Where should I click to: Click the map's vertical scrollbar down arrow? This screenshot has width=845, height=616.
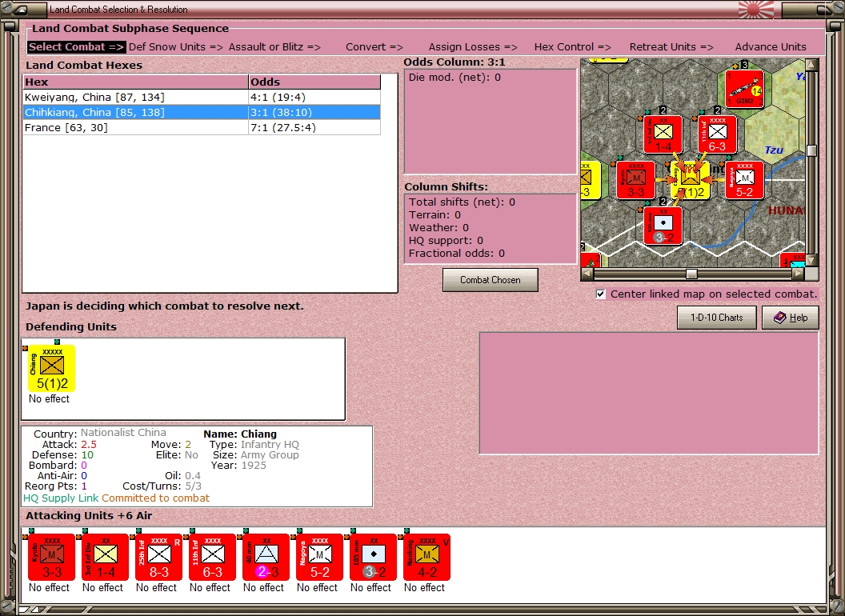tap(812, 260)
